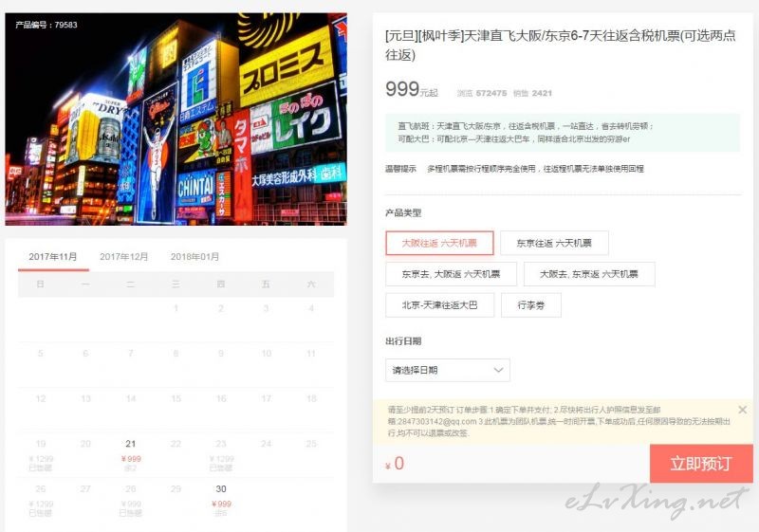Click the sold-out November 23 date cell
This screenshot has height=532, width=759.
coord(221,455)
